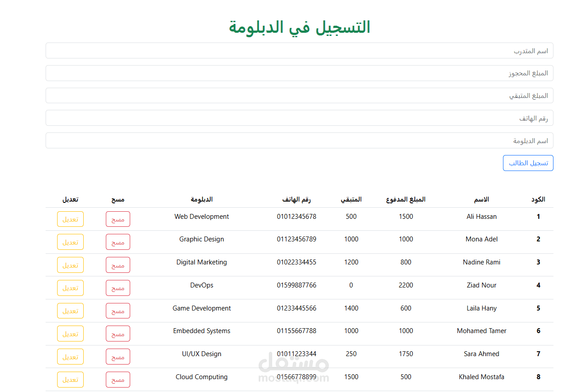Click تعديل for Sara Ahmed

70,357
